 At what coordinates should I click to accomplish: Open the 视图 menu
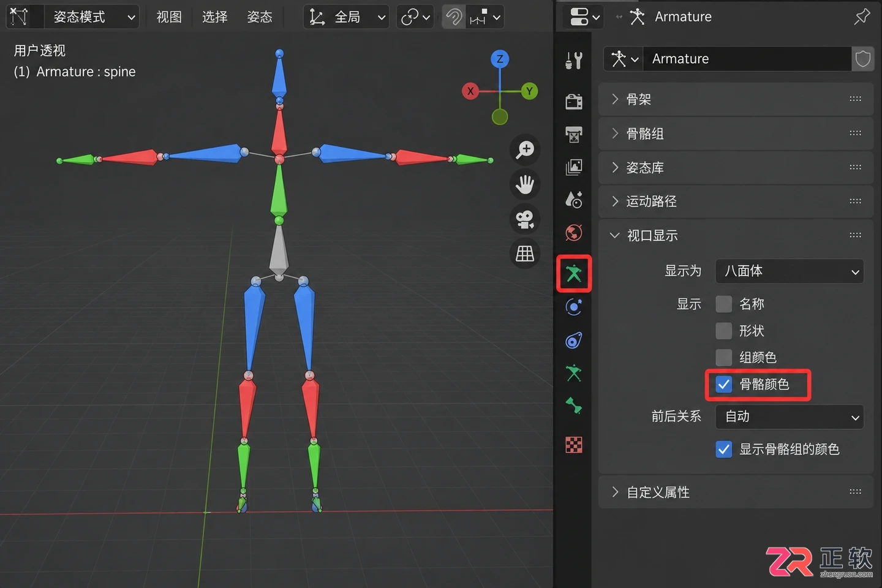pyautogui.click(x=169, y=17)
